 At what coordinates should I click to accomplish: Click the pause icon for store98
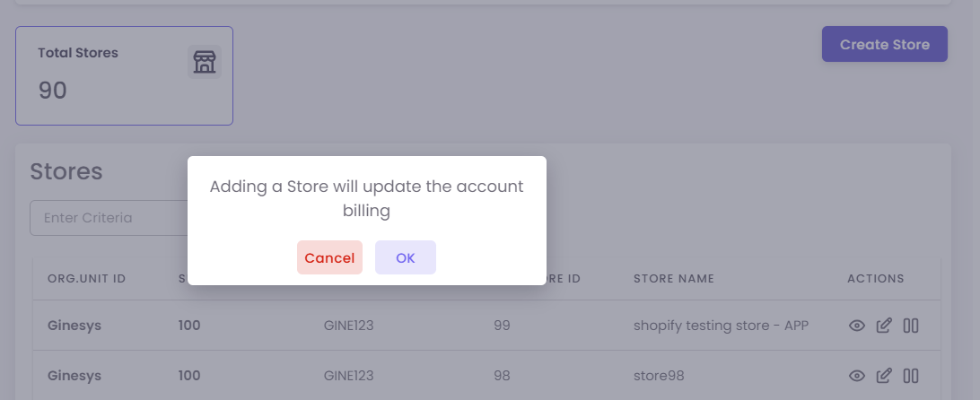pos(911,375)
